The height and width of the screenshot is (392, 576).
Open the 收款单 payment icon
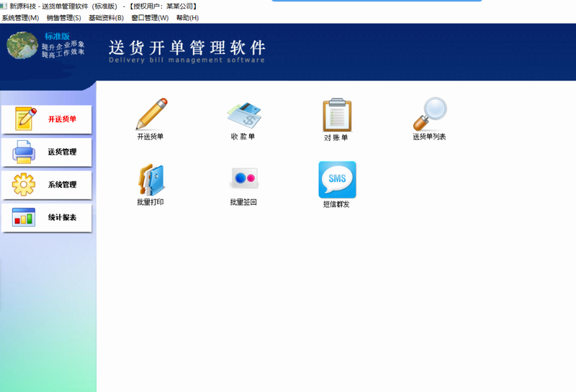[x=243, y=115]
